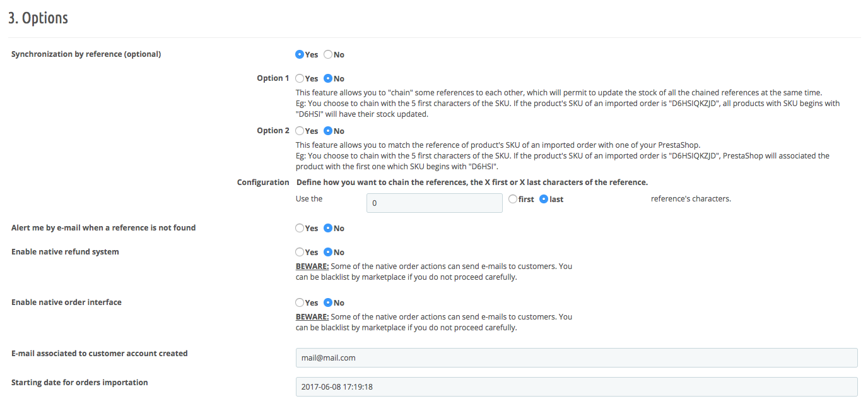
Task: Select No for native order interface
Action: [x=328, y=302]
